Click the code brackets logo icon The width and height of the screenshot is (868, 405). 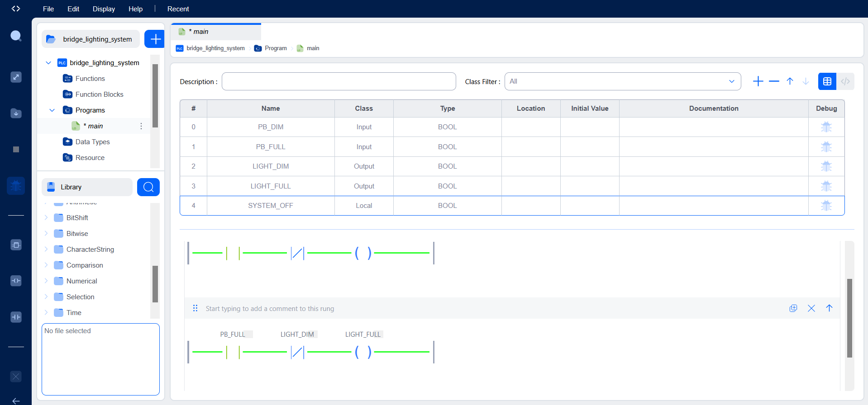(16, 9)
